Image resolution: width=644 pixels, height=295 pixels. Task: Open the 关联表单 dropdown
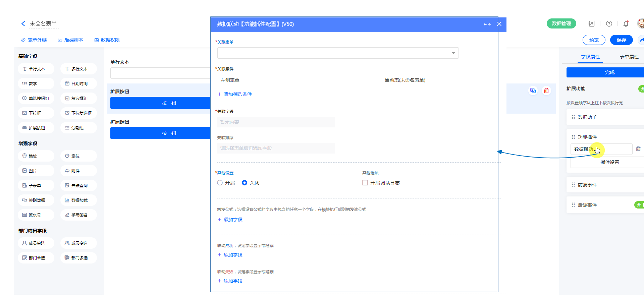338,53
